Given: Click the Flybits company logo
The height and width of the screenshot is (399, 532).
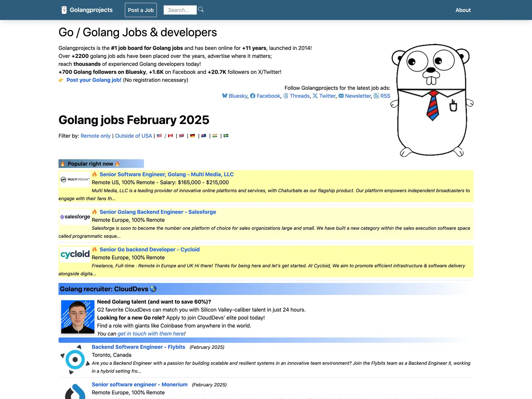Looking at the screenshot, I should coord(75,360).
